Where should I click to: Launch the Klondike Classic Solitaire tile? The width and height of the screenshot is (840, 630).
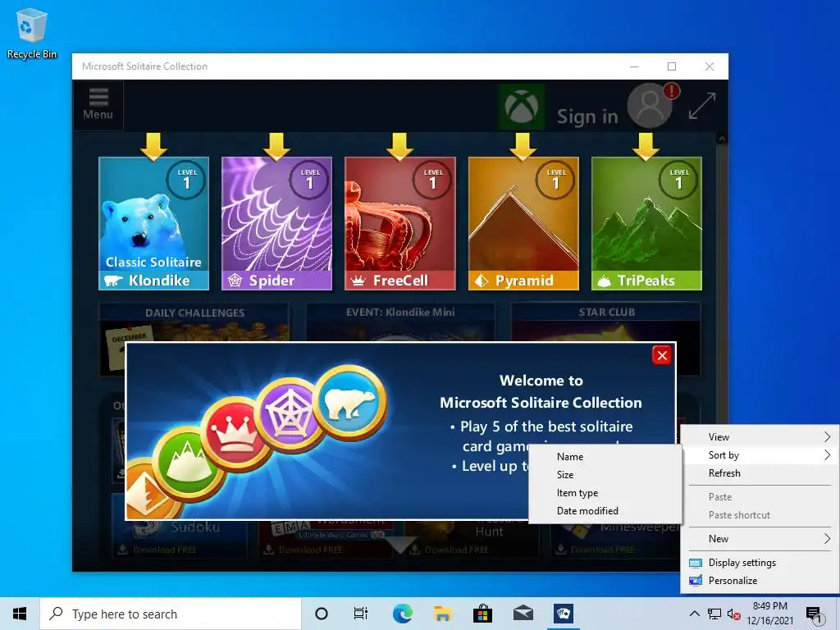(153, 223)
